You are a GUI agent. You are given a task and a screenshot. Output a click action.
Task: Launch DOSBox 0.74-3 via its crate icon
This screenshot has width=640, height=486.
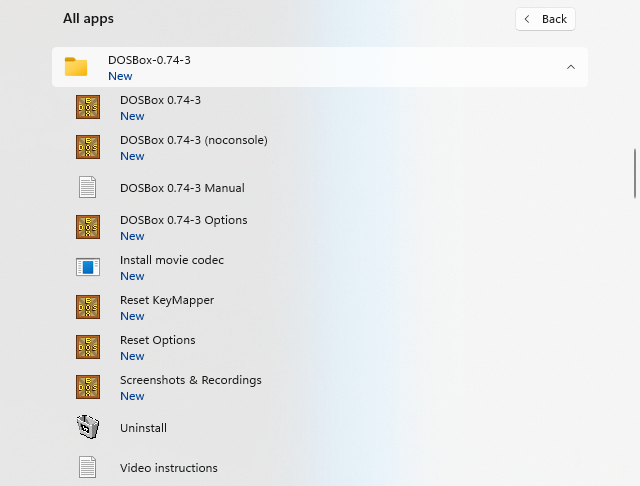click(x=88, y=107)
